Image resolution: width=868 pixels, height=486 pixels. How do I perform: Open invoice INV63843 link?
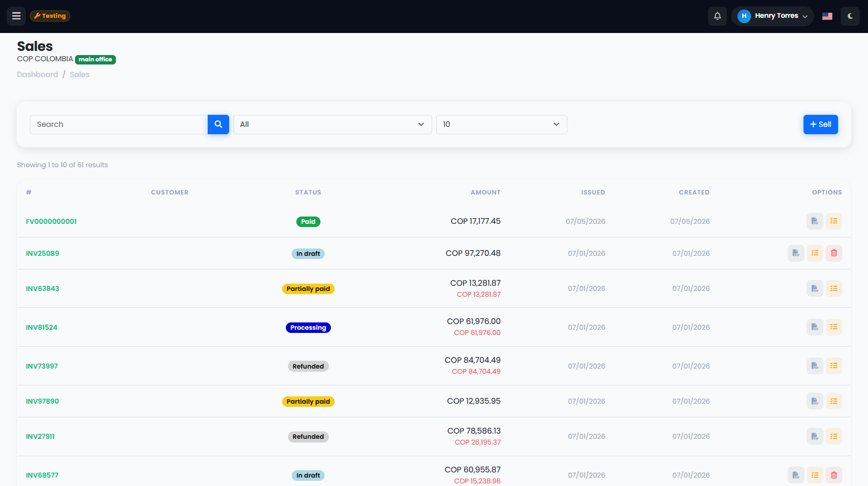pyautogui.click(x=42, y=288)
